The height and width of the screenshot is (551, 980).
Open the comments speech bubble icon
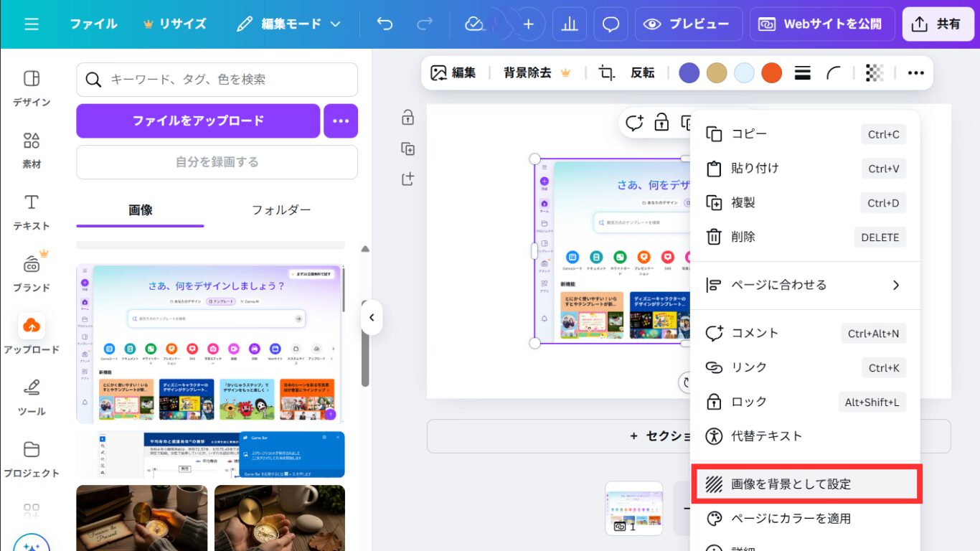click(611, 24)
